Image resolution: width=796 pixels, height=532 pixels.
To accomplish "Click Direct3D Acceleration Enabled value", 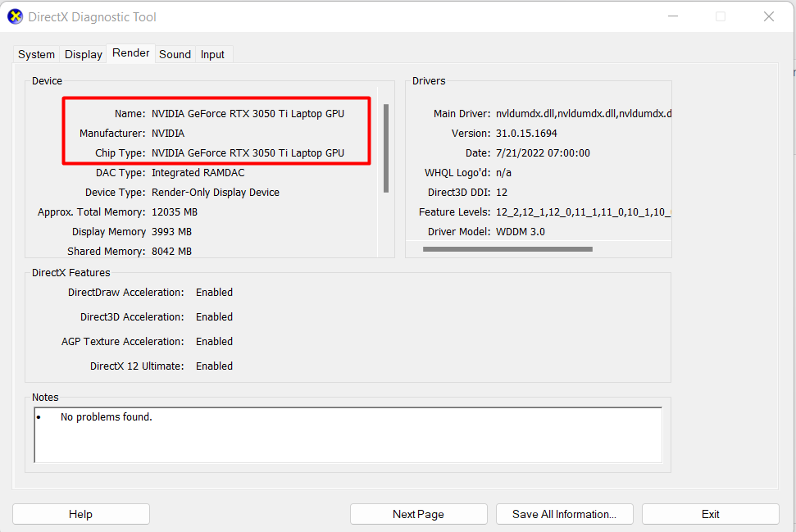I will [x=214, y=317].
